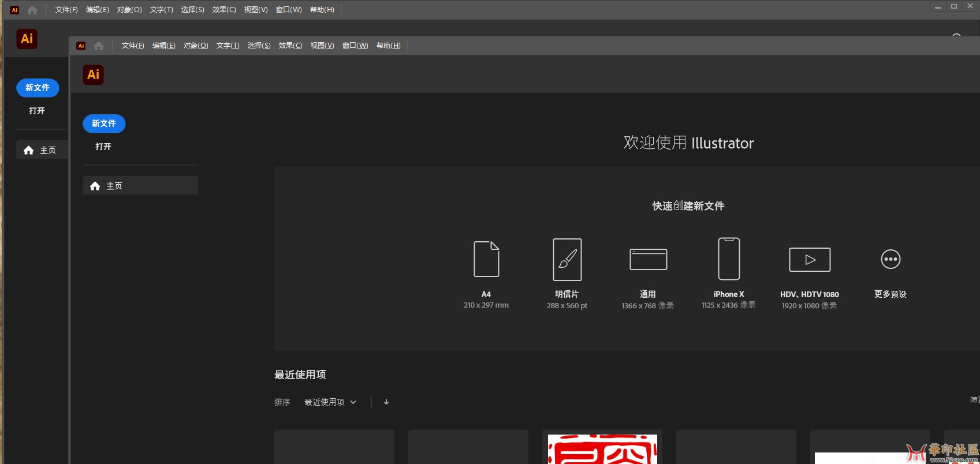Click the A4 document preset icon
Image resolution: width=980 pixels, height=464 pixels.
(x=486, y=259)
